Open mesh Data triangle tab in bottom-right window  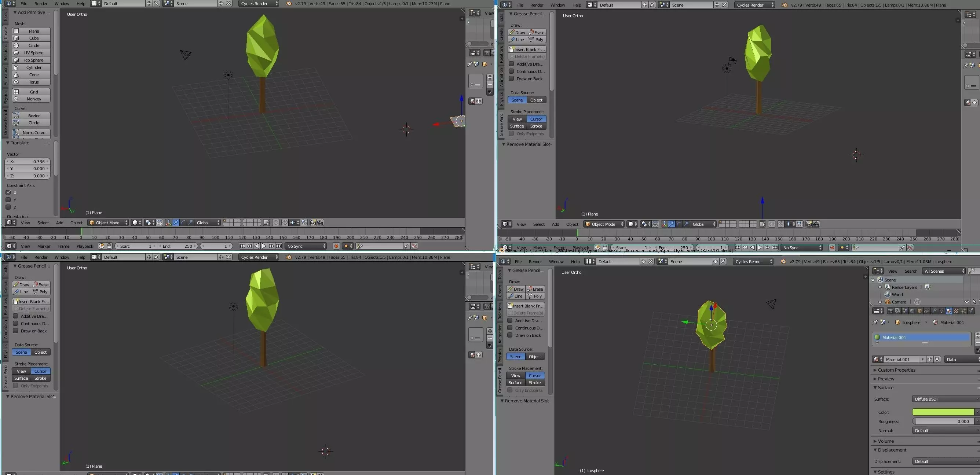[x=941, y=311]
